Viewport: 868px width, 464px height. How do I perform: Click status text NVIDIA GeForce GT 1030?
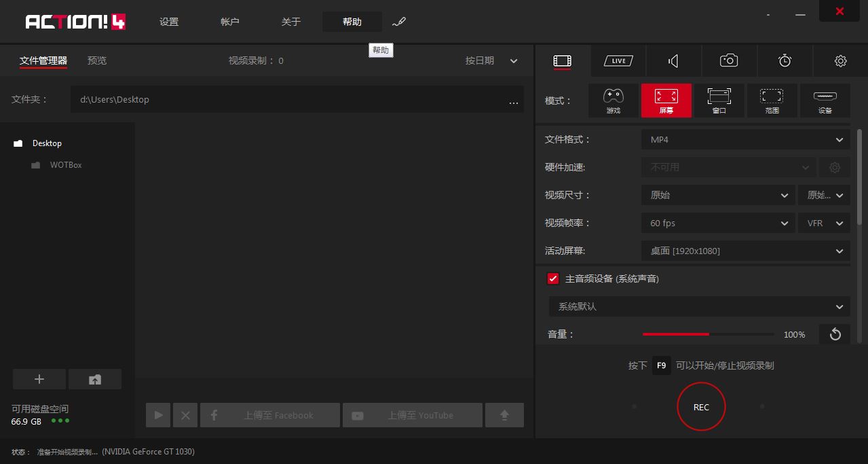148,452
